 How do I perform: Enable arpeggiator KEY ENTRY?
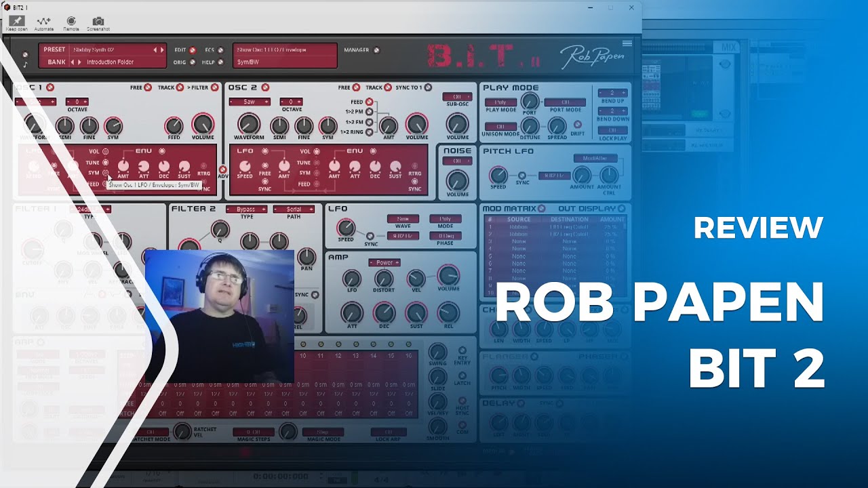(x=462, y=349)
